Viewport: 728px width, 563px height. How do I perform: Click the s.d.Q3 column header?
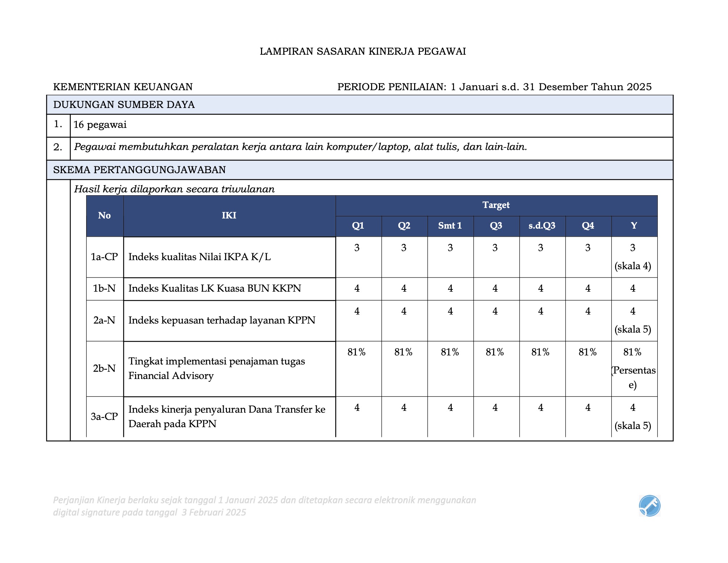pos(542,226)
